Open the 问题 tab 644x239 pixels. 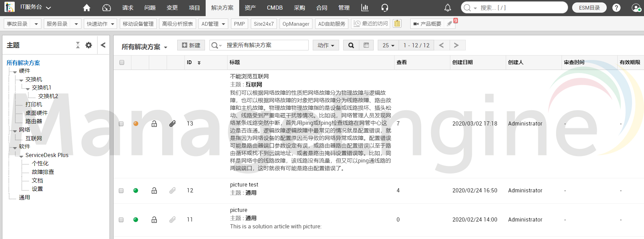[x=150, y=8]
